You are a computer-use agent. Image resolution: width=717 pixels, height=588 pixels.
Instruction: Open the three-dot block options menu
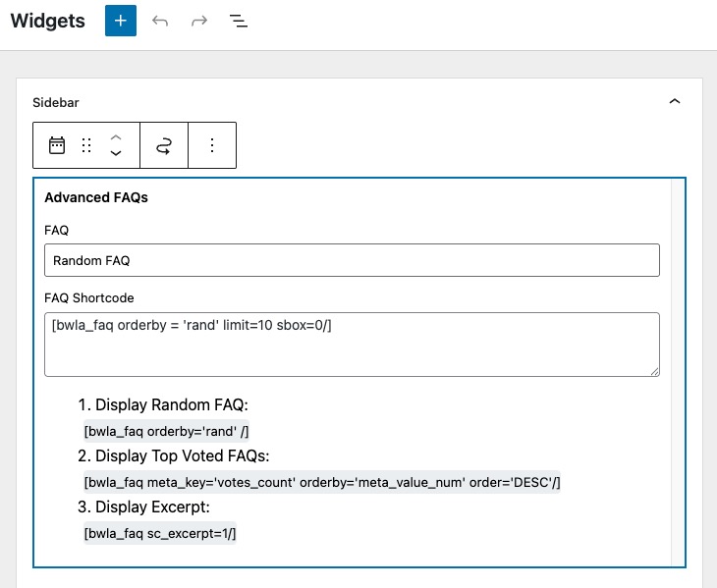212,145
